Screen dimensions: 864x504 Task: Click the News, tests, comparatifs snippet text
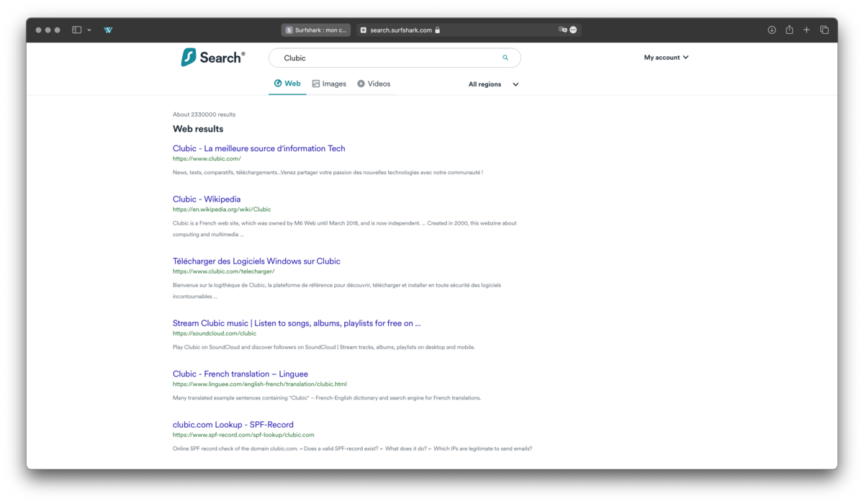pos(328,172)
